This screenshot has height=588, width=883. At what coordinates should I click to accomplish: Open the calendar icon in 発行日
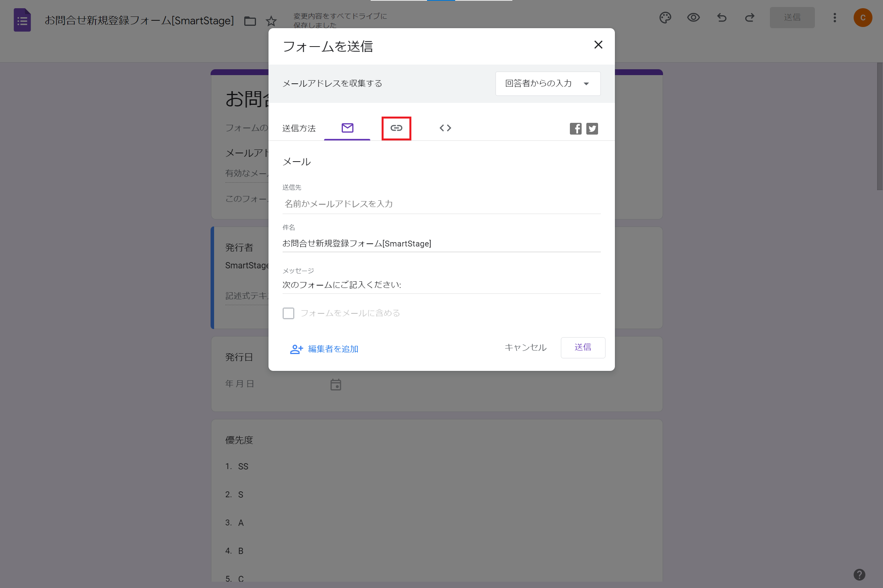[x=335, y=385]
